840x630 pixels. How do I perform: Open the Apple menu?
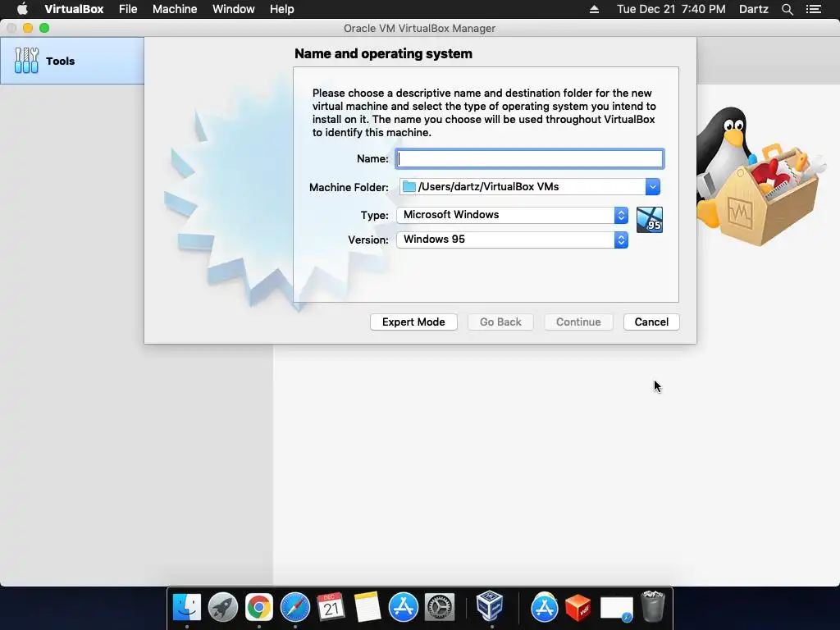(22, 9)
